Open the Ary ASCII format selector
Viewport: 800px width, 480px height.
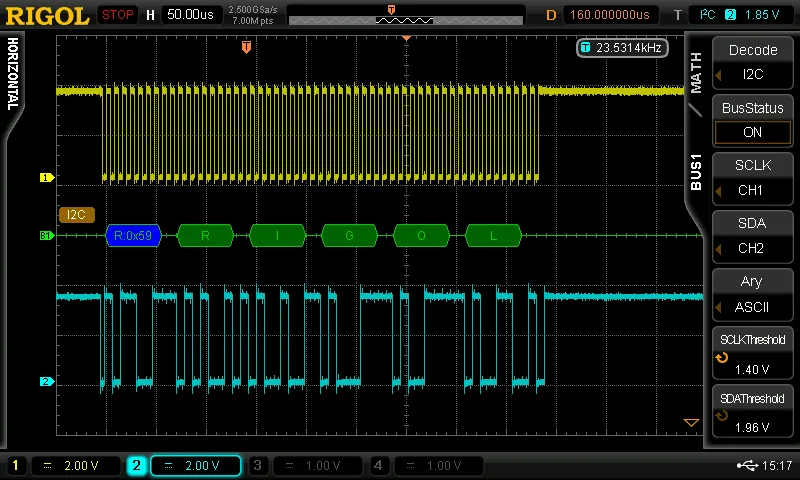coord(753,294)
